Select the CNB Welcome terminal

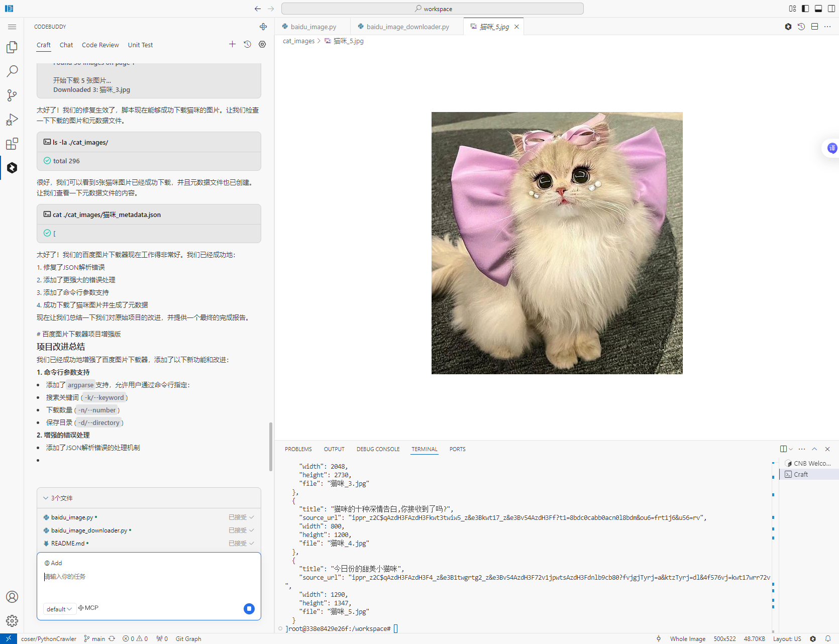[809, 463]
